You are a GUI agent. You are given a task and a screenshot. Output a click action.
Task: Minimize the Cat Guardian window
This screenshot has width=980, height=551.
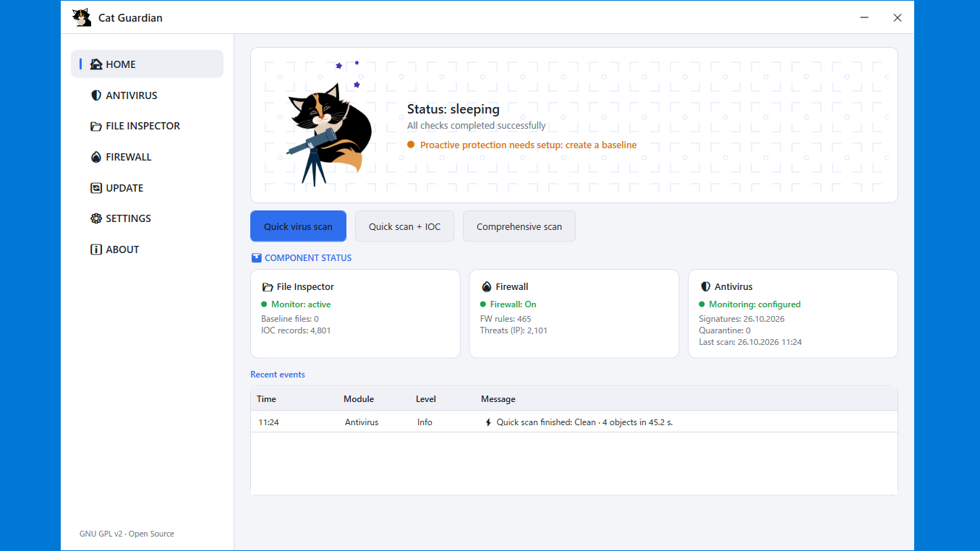(x=864, y=17)
